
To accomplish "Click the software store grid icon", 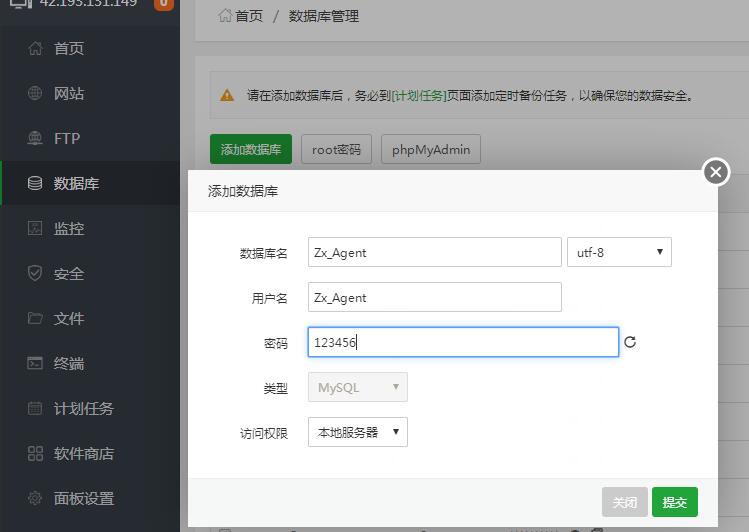I will pyautogui.click(x=35, y=454).
